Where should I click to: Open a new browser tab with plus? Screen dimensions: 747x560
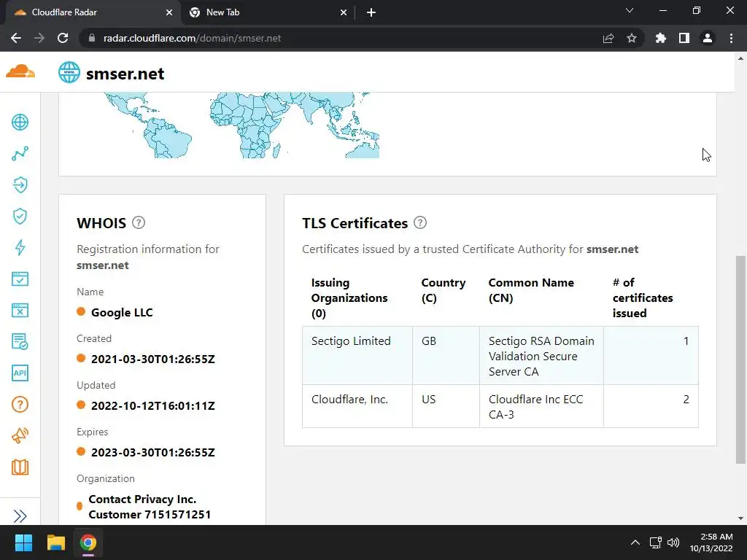pos(371,12)
